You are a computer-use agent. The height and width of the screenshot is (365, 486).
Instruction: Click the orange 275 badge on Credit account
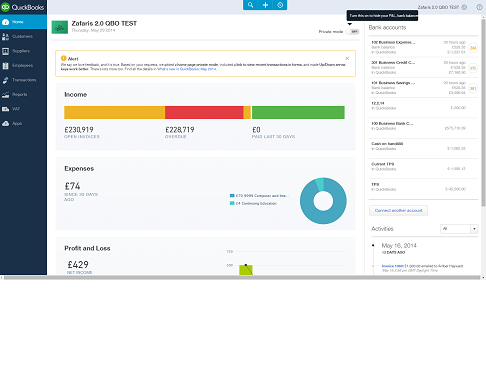[x=473, y=68]
